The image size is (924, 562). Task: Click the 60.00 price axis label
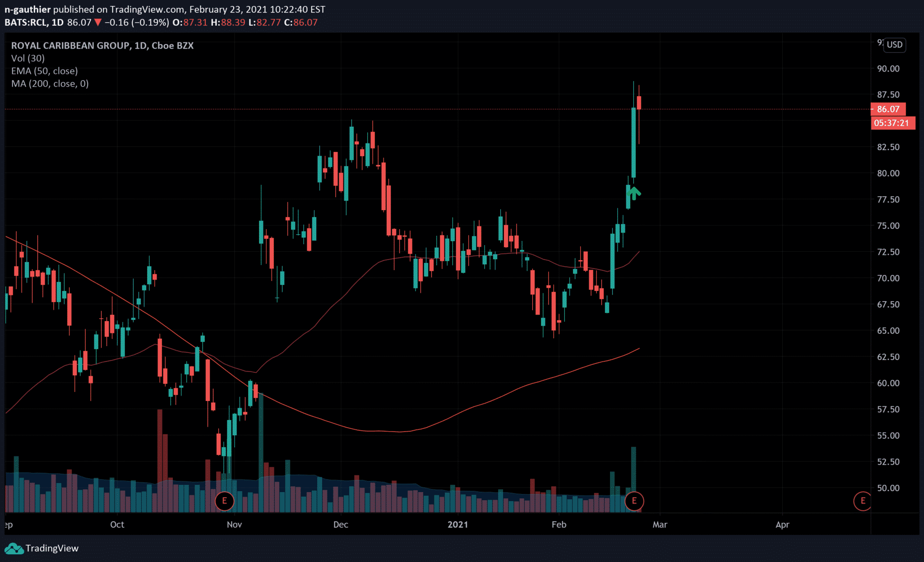pyautogui.click(x=888, y=383)
